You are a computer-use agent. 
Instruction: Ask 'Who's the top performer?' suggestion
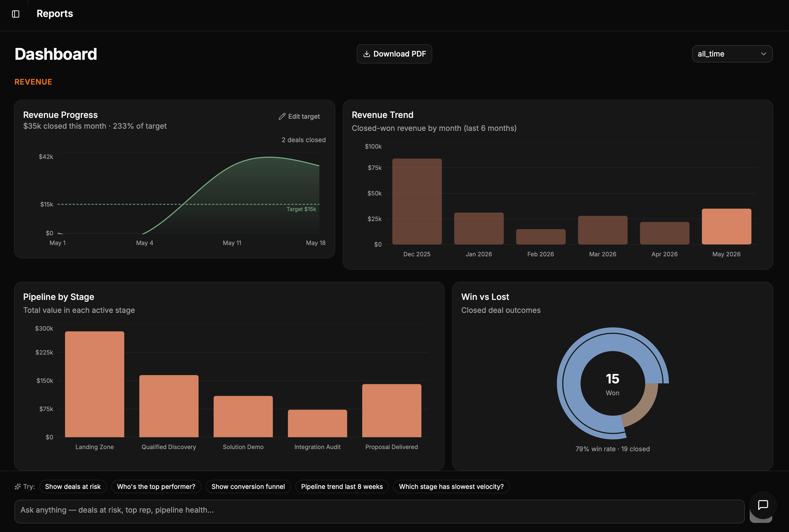156,486
